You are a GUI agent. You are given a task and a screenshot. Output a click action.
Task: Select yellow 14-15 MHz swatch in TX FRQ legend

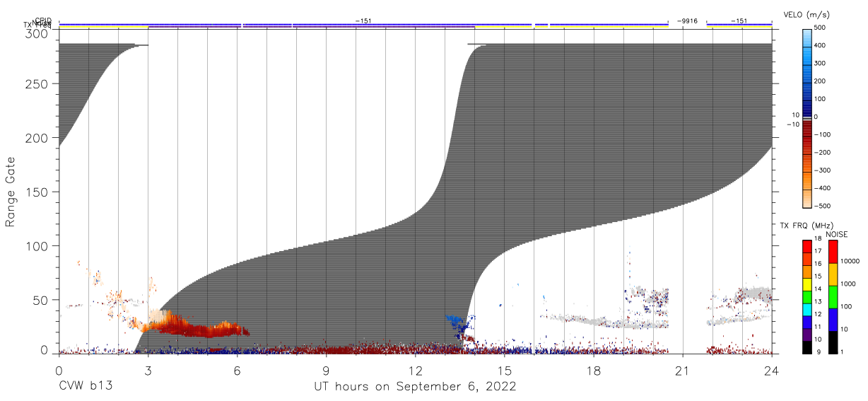click(807, 285)
